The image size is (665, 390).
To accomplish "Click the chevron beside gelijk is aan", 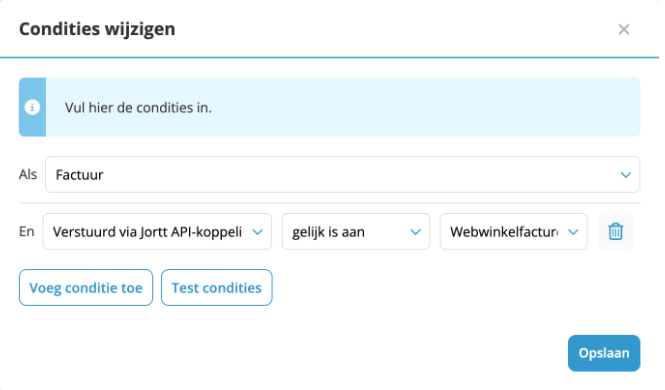I will (x=415, y=232).
